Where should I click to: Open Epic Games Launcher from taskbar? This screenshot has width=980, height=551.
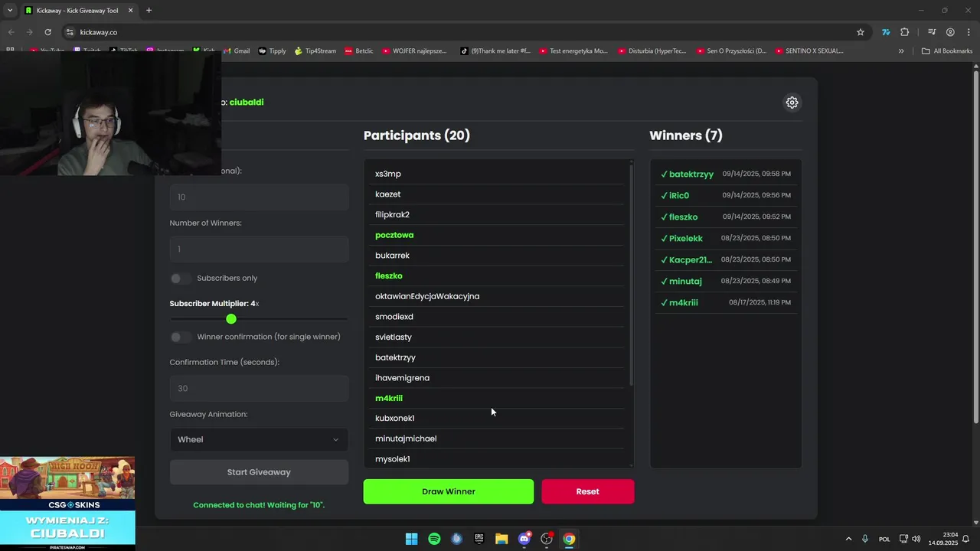479,539
